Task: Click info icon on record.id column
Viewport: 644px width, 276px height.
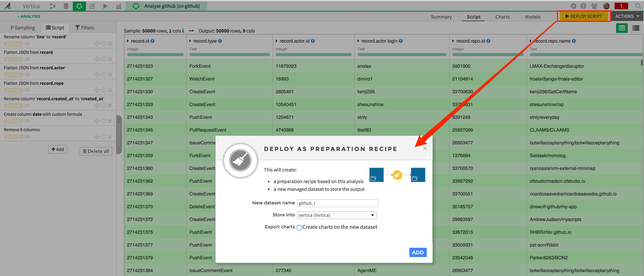Action: pyautogui.click(x=153, y=41)
